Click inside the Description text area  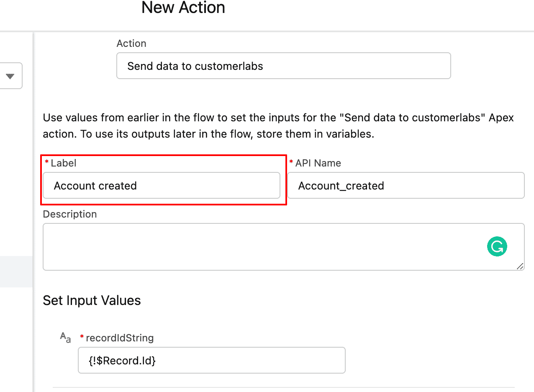point(283,247)
